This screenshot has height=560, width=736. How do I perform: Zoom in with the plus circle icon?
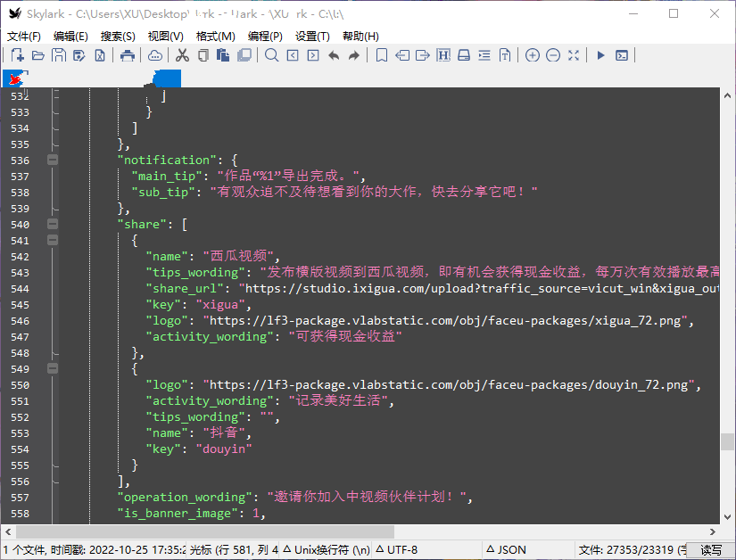[533, 55]
